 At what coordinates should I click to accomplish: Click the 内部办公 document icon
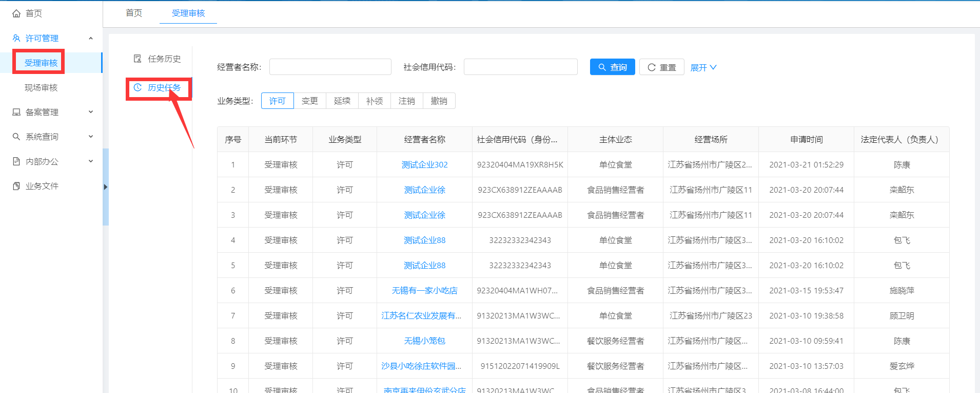(x=16, y=161)
